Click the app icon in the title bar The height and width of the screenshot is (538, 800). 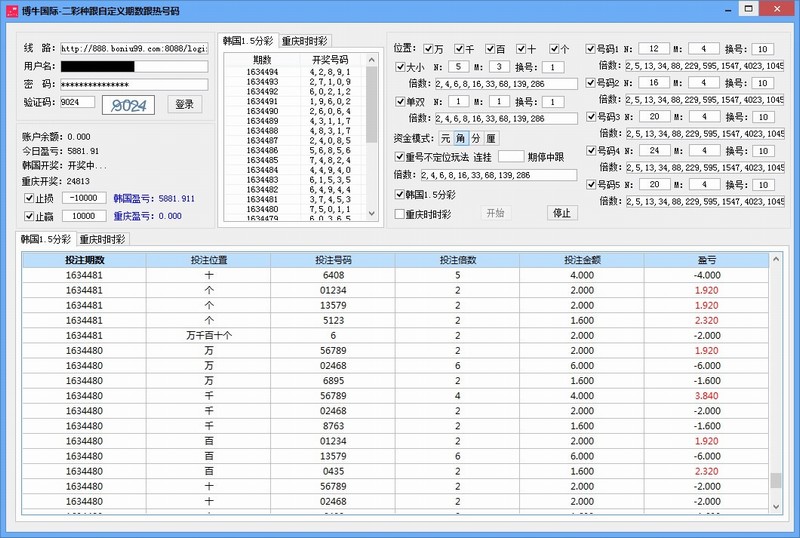click(11, 10)
